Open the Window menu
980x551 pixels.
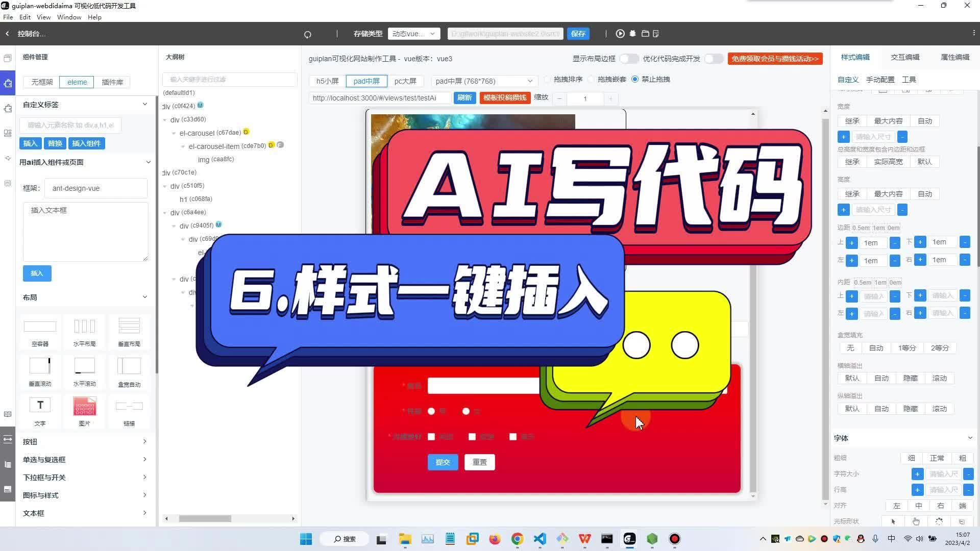[x=69, y=17]
